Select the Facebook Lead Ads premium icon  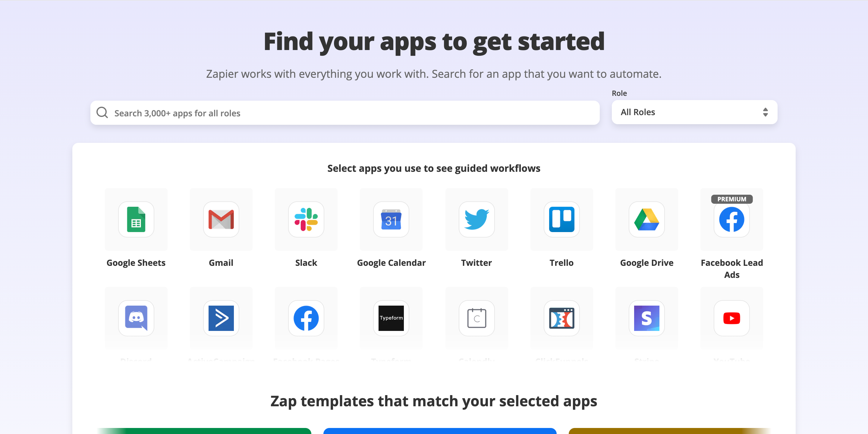coord(732,220)
